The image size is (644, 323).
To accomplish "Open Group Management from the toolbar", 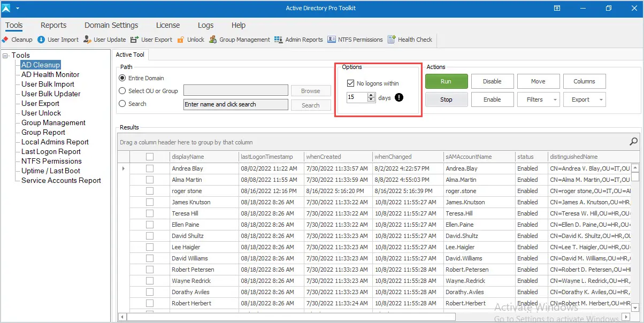I will (240, 40).
